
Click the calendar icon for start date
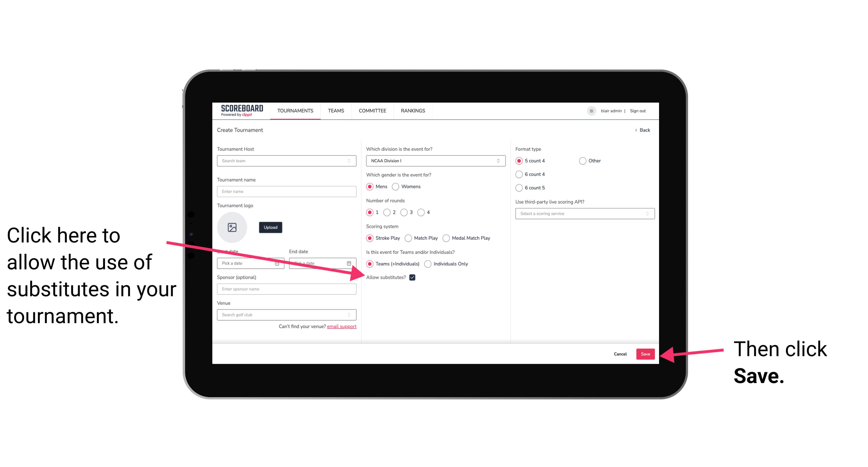pyautogui.click(x=279, y=263)
